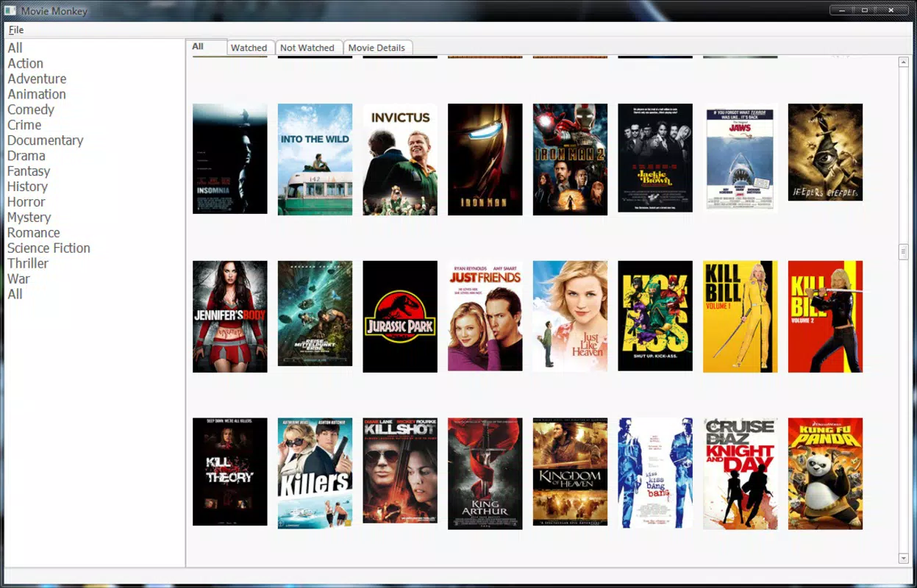Open the Killshot movie poster
The height and width of the screenshot is (588, 917).
click(x=400, y=470)
